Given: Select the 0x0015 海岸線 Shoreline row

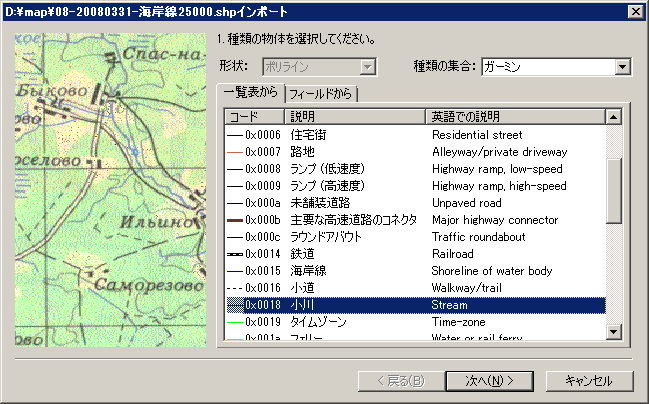Looking at the screenshot, I should point(416,271).
